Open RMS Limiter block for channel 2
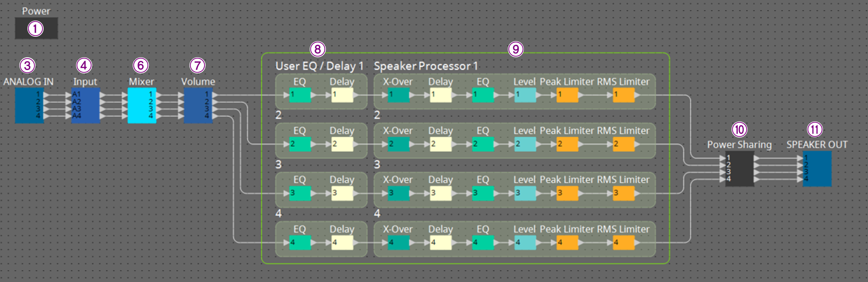Viewport: 868px width, 282px height. [x=624, y=144]
